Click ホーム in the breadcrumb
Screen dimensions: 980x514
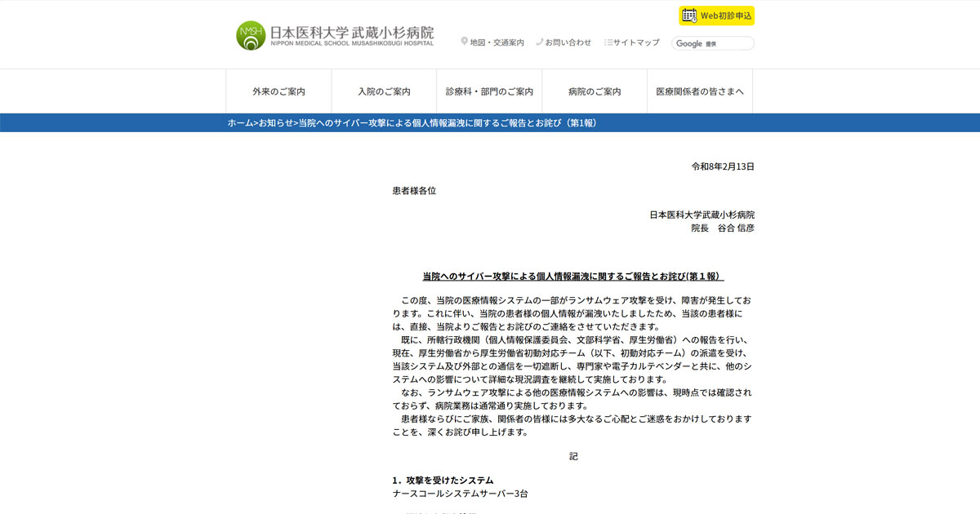[240, 122]
